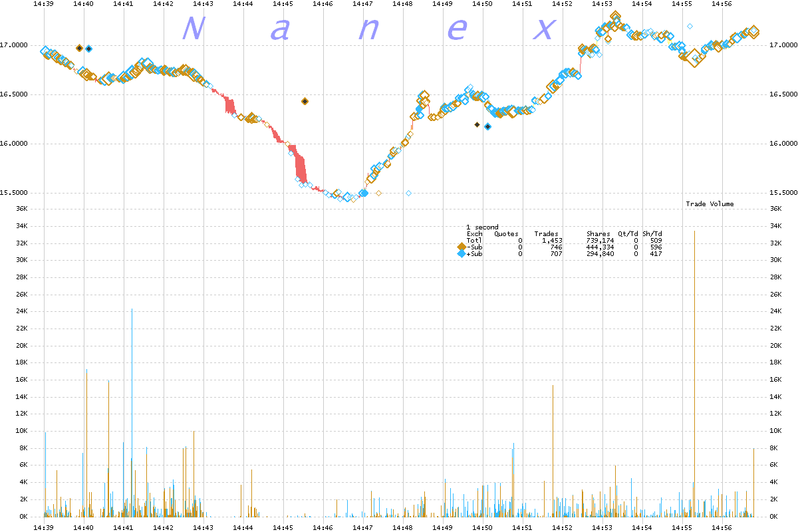Click the total trades value '1,453'
Viewport: 798px width, 532px height.
pos(552,241)
